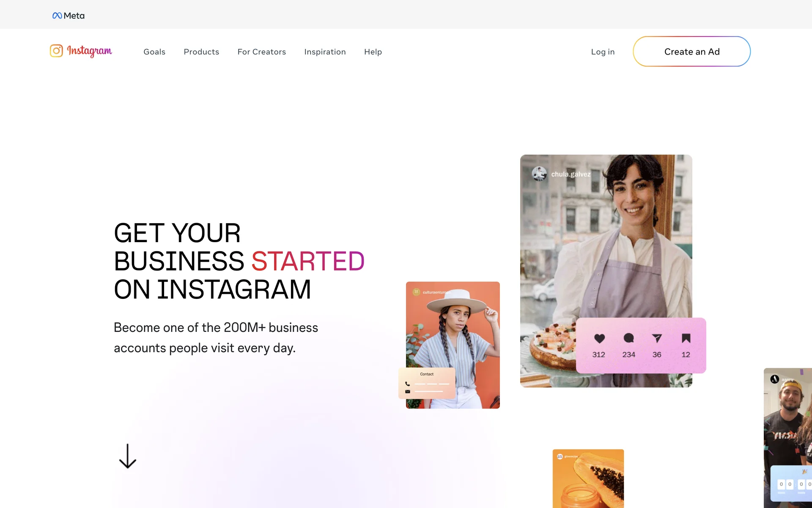Click the envelope icon in Contact card
The image size is (812, 508).
(408, 392)
